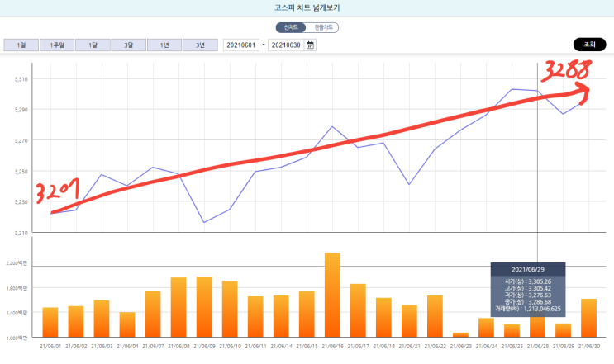This screenshot has width=614, height=364.
Task: Click the 2021/06/29 tooltip header
Action: pos(528,269)
